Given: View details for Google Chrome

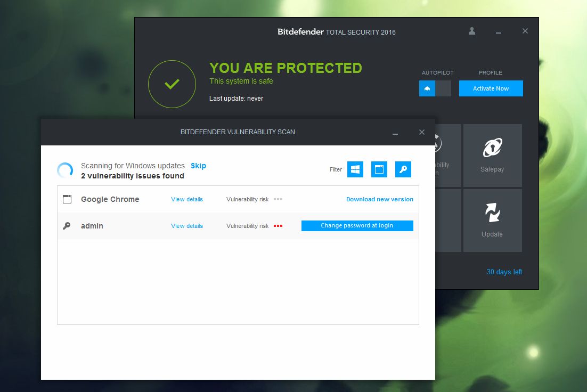Looking at the screenshot, I should [187, 199].
